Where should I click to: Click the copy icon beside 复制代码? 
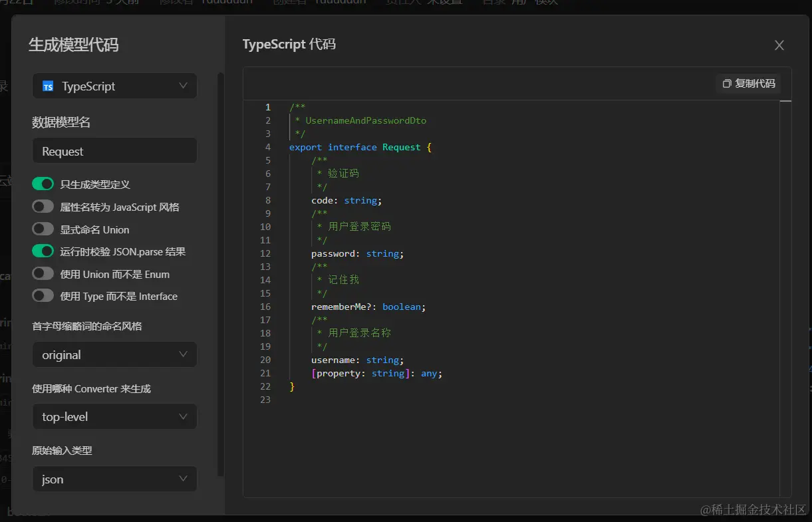pos(727,84)
